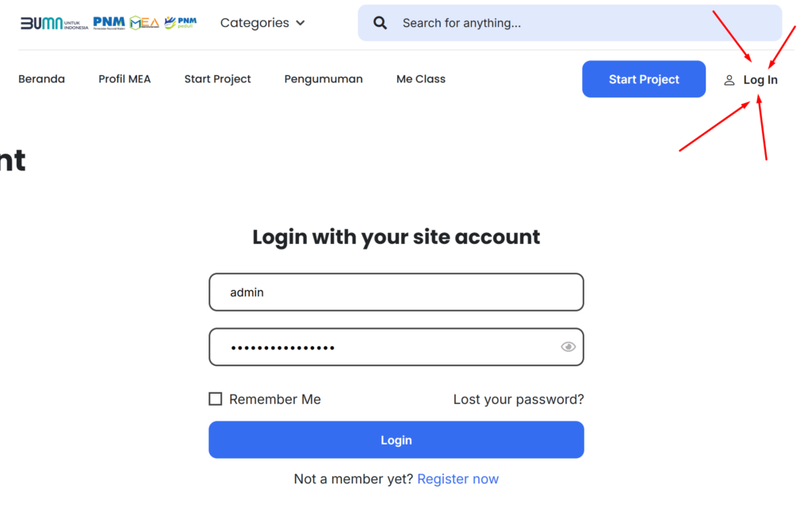Expand the Categories dropdown
This screenshot has width=812, height=519.
262,23
